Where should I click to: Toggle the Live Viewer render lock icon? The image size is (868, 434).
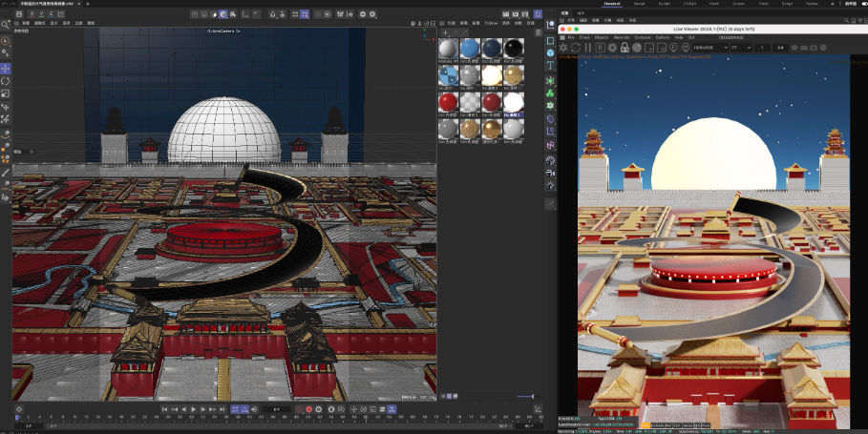(x=625, y=47)
